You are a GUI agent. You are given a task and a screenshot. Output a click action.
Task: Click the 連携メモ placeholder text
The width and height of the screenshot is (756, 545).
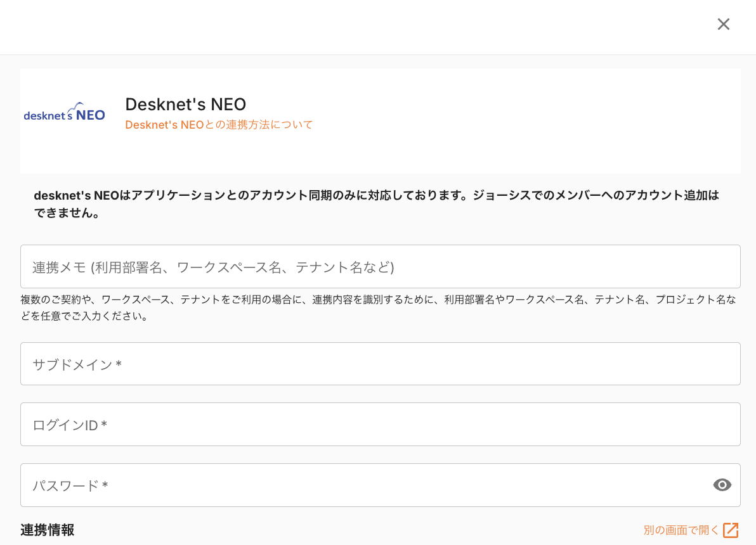[x=213, y=267]
